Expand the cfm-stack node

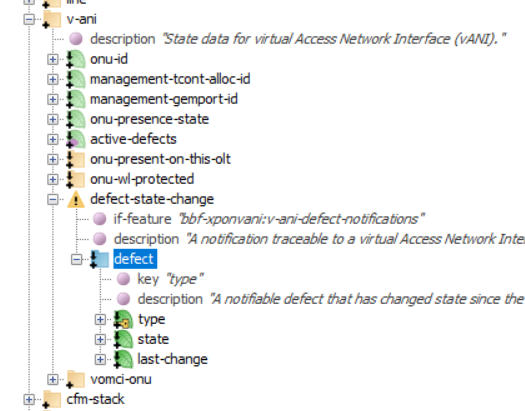tap(29, 399)
